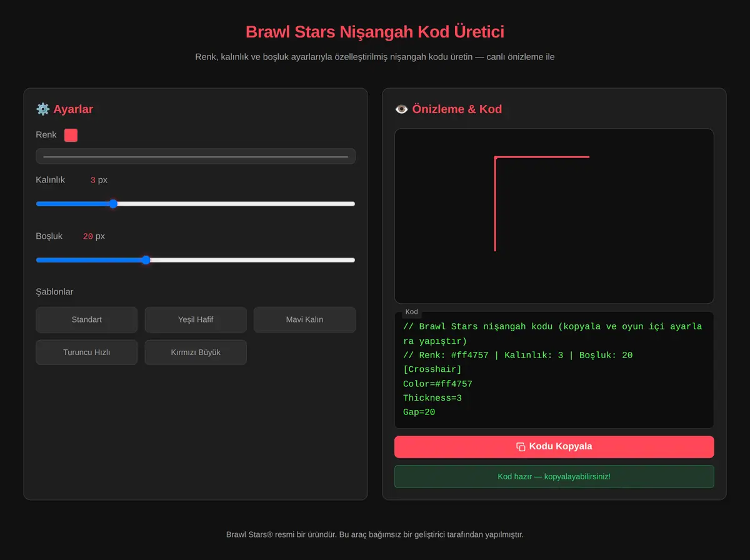Screen dimensions: 750x560
Task: Click the Color=#ff4757 code line
Action: [x=437, y=384]
